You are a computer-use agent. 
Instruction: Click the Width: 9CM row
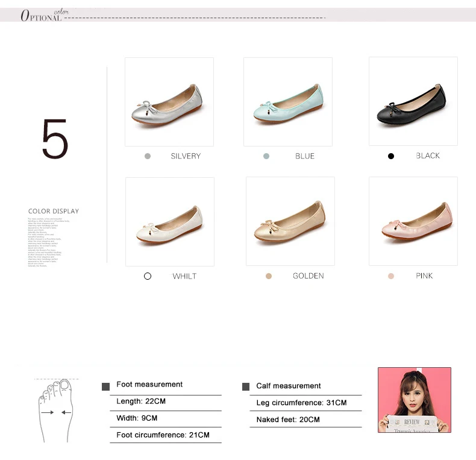166,418
